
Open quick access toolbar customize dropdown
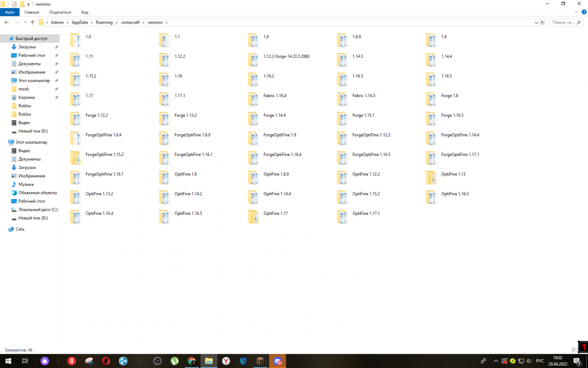point(28,5)
